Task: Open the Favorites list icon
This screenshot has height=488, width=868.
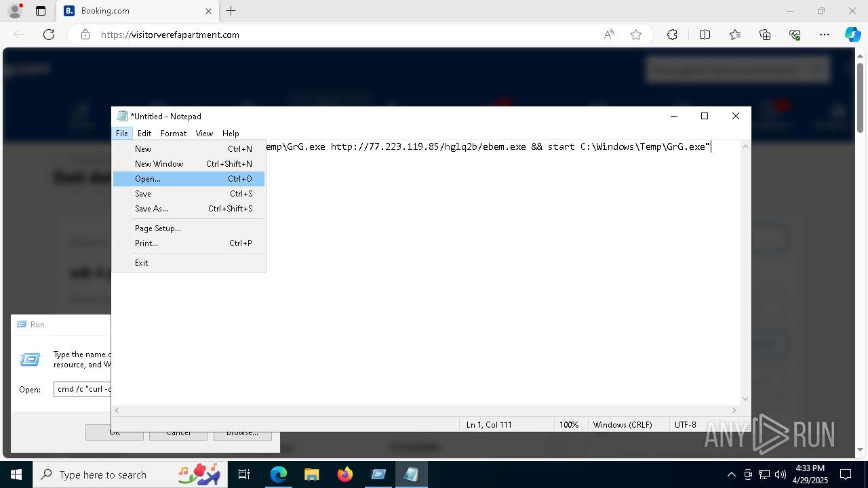Action: [x=735, y=35]
